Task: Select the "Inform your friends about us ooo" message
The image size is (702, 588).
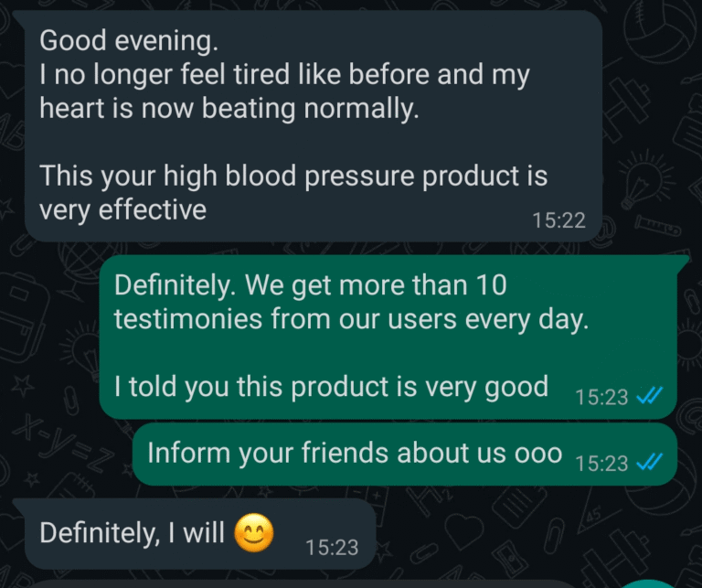Action: click(354, 454)
